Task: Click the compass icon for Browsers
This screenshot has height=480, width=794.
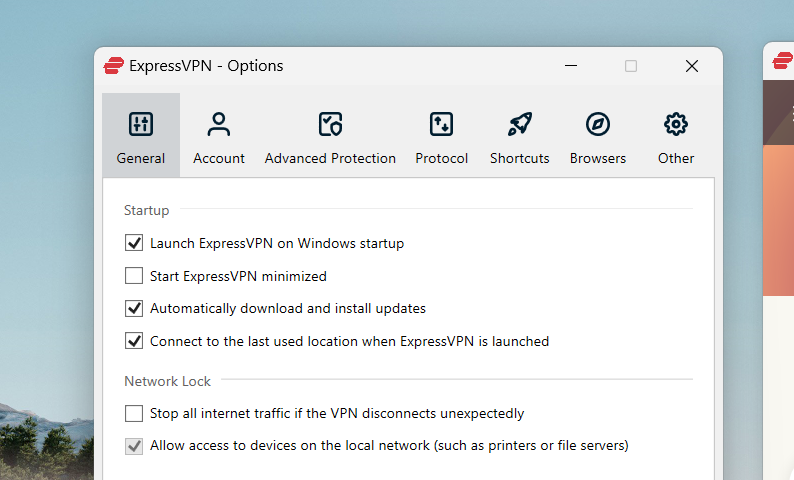Action: (598, 124)
